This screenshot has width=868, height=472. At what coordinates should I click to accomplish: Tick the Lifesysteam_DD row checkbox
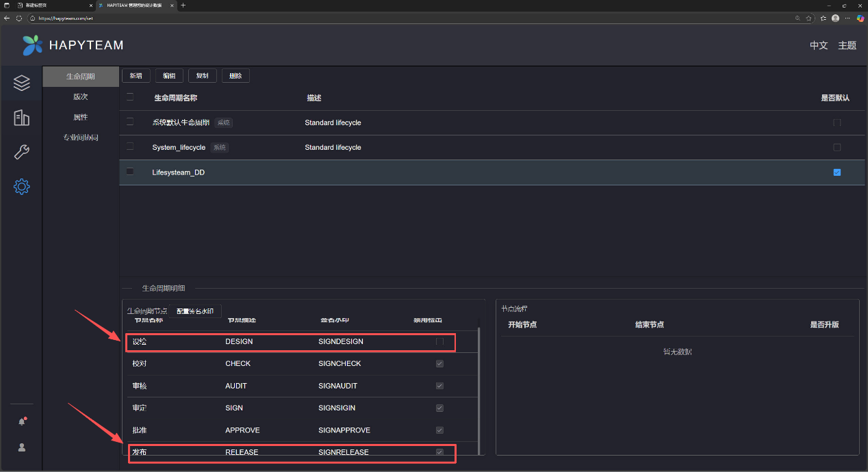tap(130, 172)
